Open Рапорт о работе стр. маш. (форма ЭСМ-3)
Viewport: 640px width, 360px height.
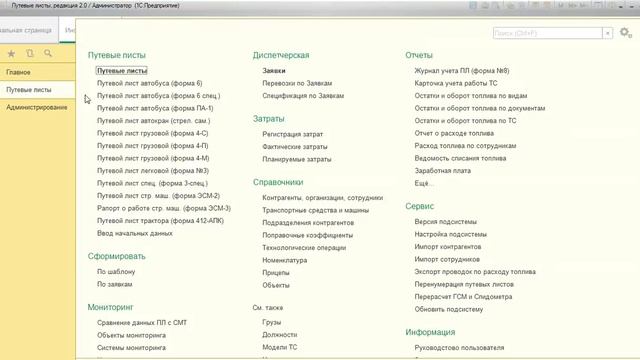(164, 208)
